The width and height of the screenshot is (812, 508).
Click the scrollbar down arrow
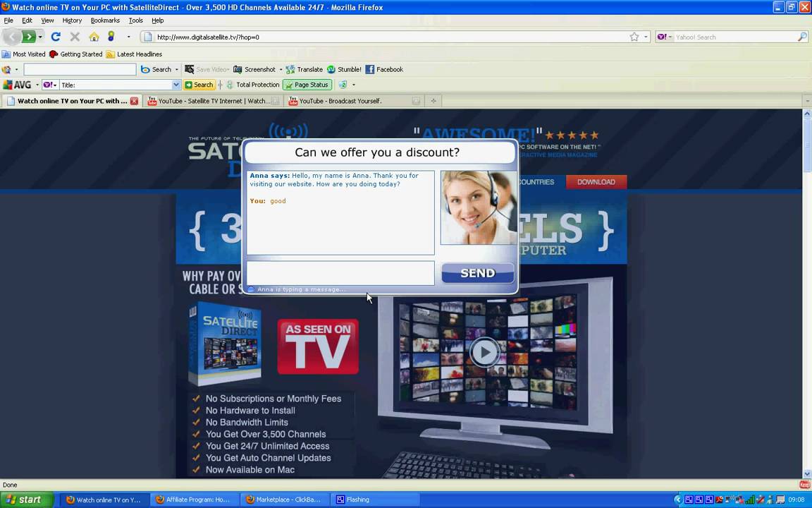807,474
